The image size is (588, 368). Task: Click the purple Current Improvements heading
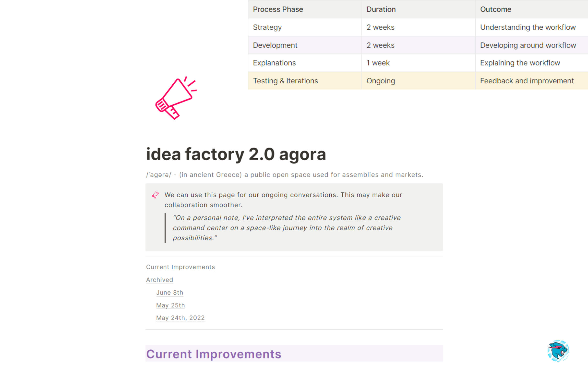(214, 354)
